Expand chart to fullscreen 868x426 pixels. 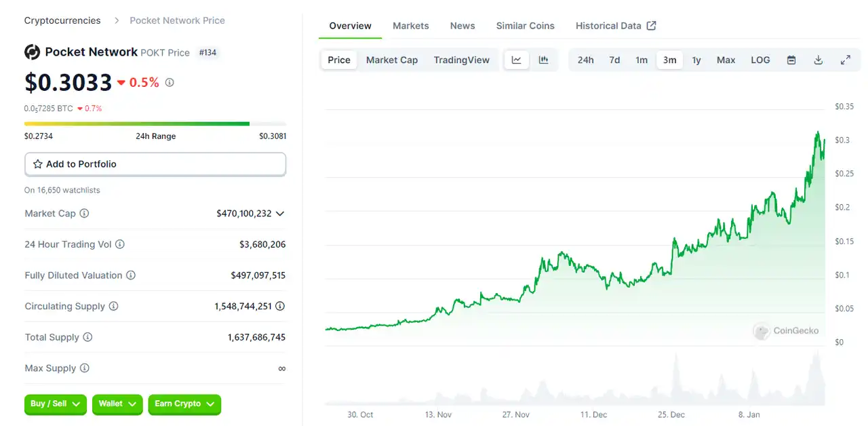845,60
